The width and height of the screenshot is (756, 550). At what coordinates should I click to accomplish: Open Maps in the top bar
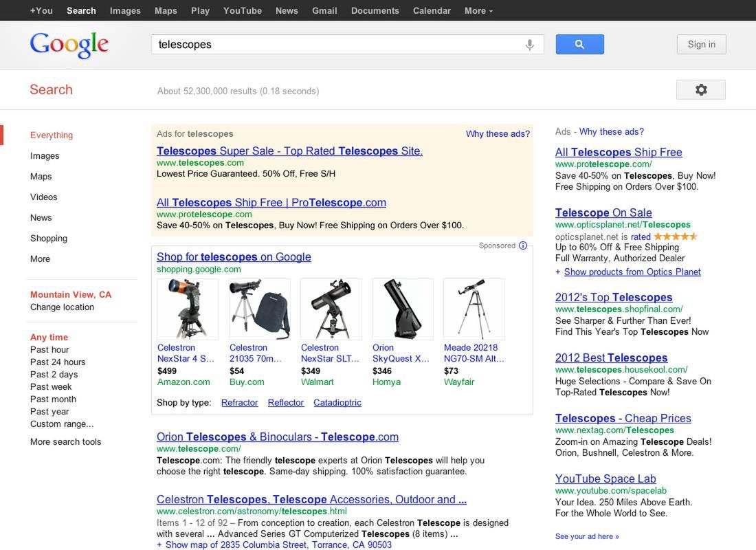[166, 10]
